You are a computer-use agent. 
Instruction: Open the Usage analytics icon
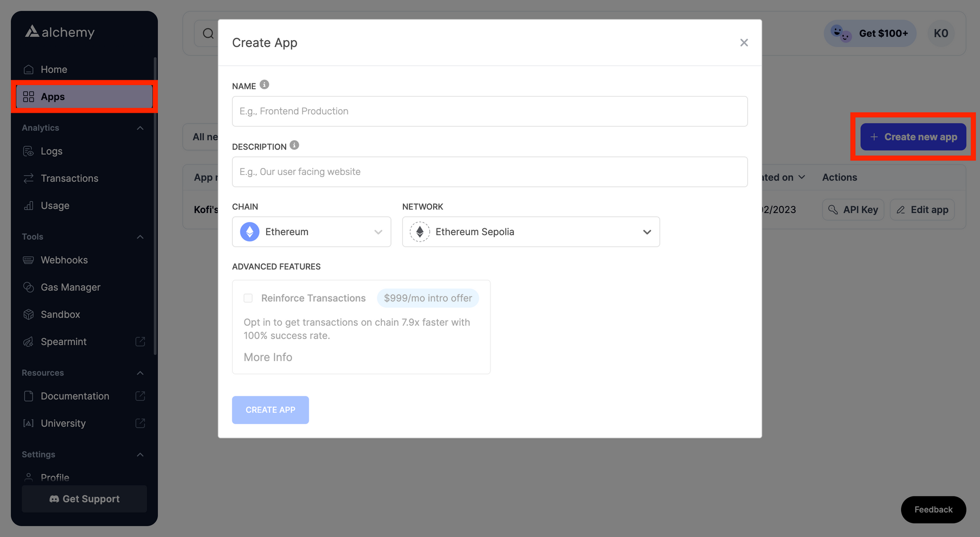pos(29,205)
